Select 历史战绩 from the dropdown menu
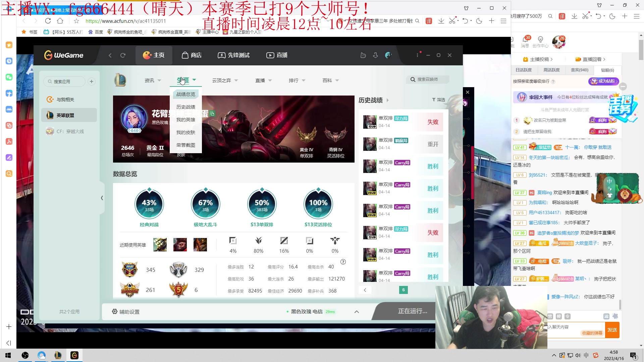The height and width of the screenshot is (362, 644). pos(185,107)
